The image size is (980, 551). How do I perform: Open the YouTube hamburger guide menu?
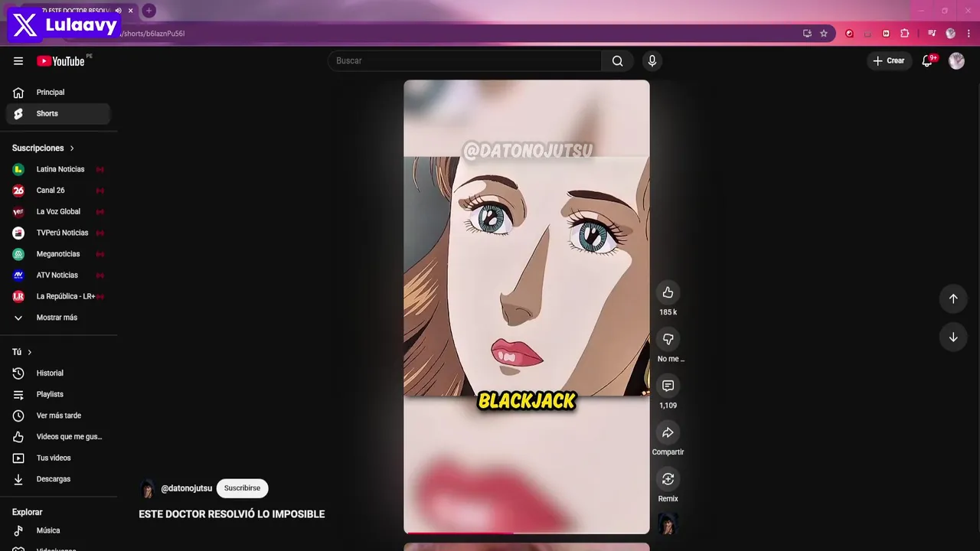[18, 61]
